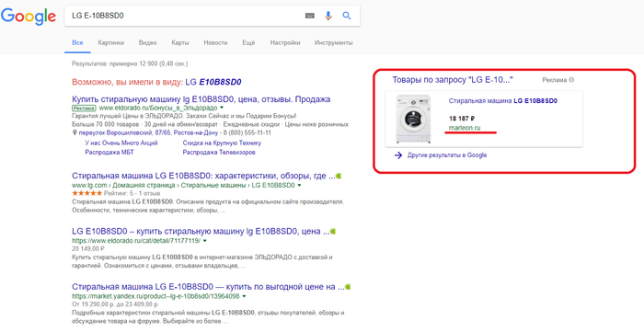Open the ad 'Купить стиральную машину lg E10B8SD0'
Image resolution: width=644 pixels, height=332 pixels.
(201, 99)
